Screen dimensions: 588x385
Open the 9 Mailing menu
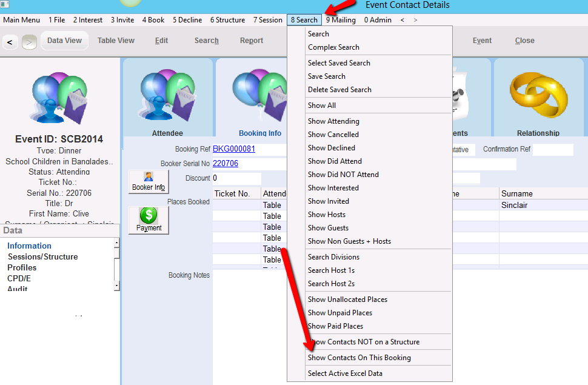(x=341, y=20)
